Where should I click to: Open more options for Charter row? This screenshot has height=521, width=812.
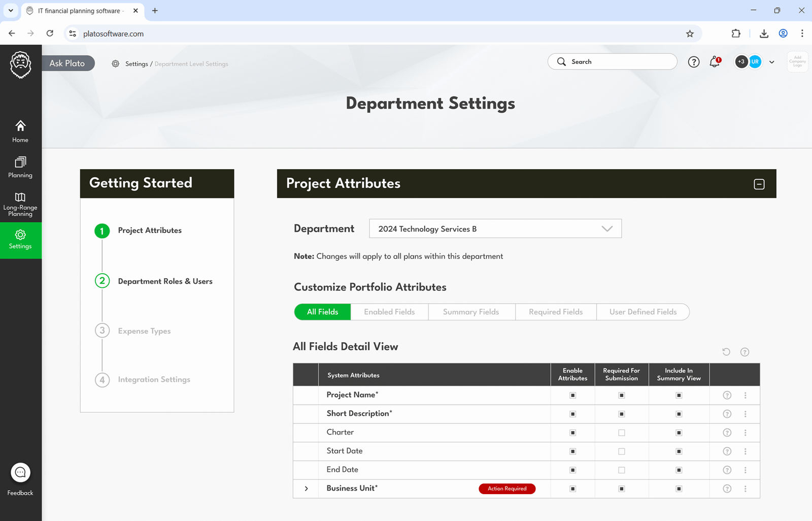coord(745,433)
